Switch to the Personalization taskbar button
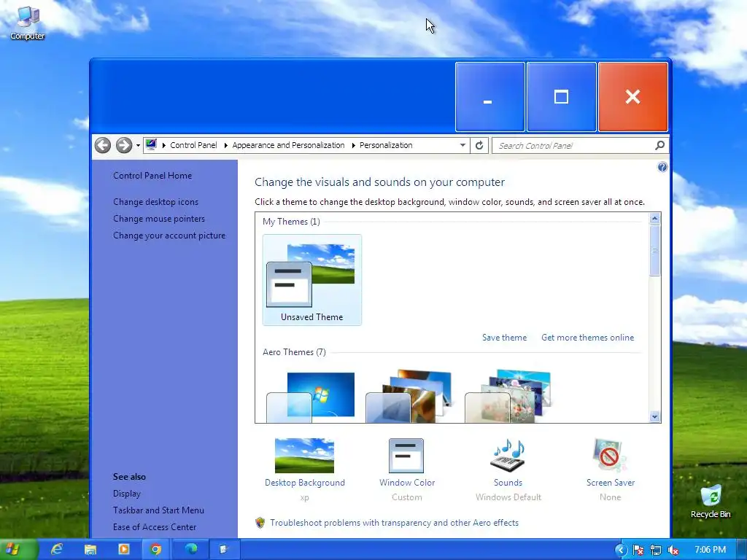The height and width of the screenshot is (560, 747). pos(224,550)
